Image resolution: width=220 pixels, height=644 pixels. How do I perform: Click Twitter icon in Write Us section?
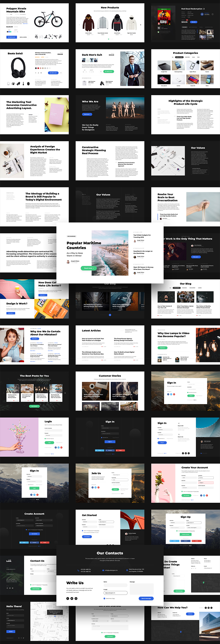tap(72, 599)
